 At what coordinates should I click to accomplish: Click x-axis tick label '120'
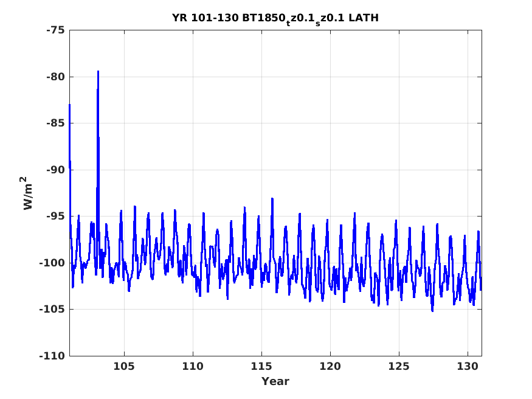point(330,366)
